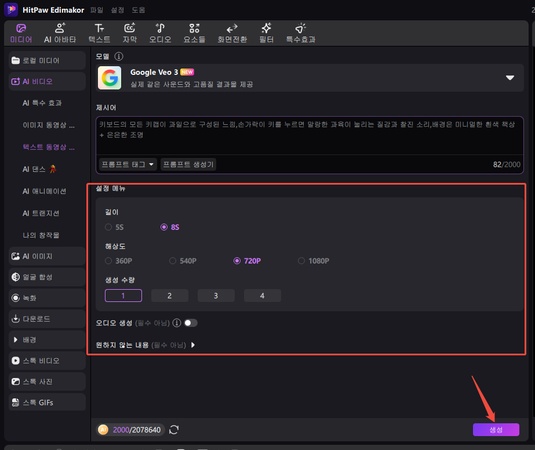Click the purple 생성 (Generate) button
535x450 pixels.
coord(496,430)
